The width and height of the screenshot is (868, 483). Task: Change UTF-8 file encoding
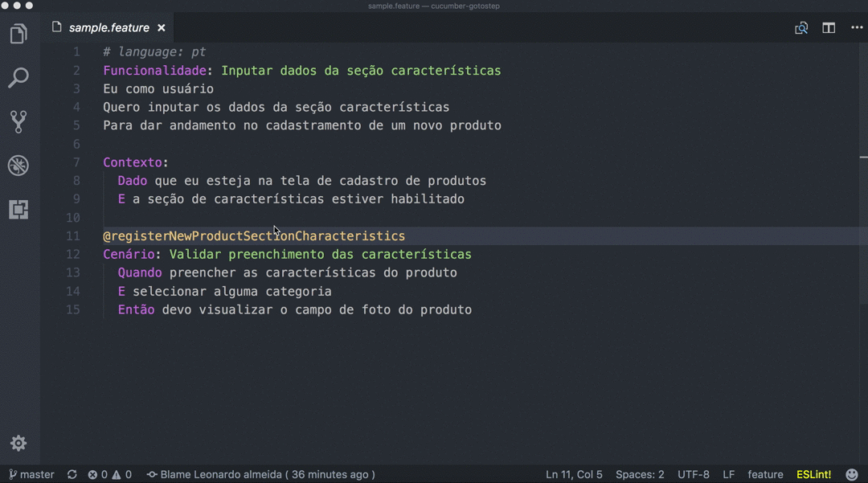click(693, 474)
